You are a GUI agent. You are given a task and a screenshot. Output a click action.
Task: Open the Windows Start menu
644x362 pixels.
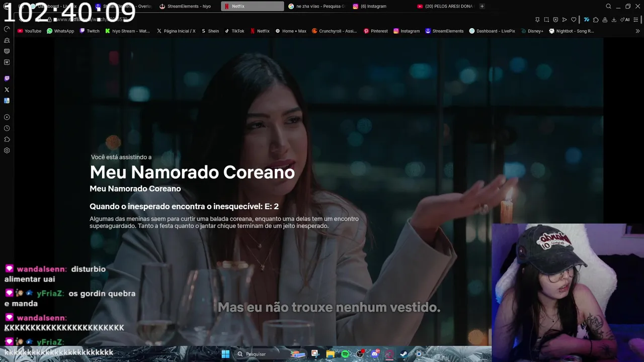pyautogui.click(x=225, y=354)
